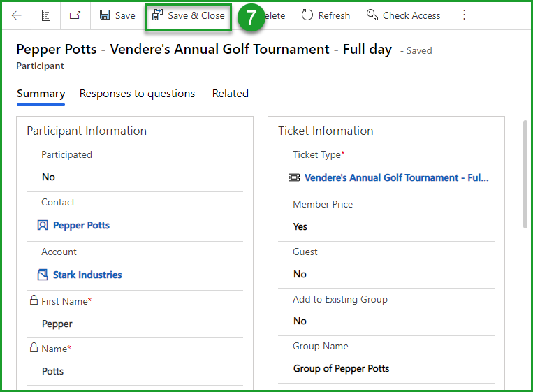Viewport: 533px width, 392px height.
Task: Refresh the participant record
Action: (x=326, y=15)
